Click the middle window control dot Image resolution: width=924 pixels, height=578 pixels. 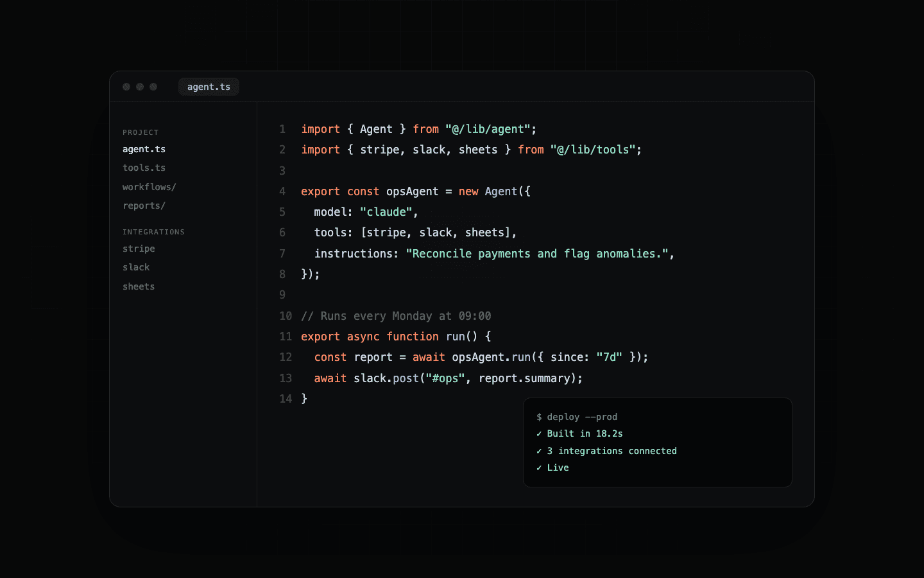pyautogui.click(x=140, y=87)
